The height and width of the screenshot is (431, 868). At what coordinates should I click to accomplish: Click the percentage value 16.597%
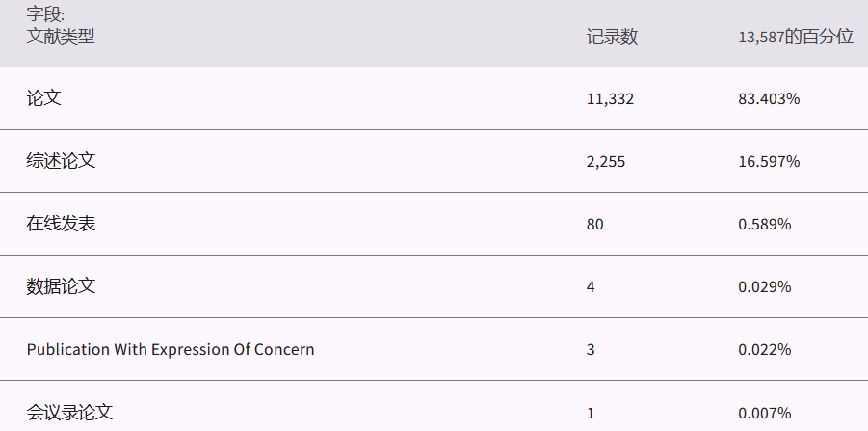click(x=769, y=162)
